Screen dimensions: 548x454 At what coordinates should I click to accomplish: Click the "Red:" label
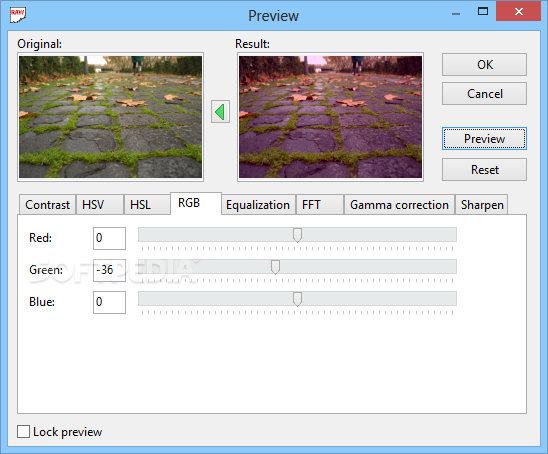click(41, 238)
